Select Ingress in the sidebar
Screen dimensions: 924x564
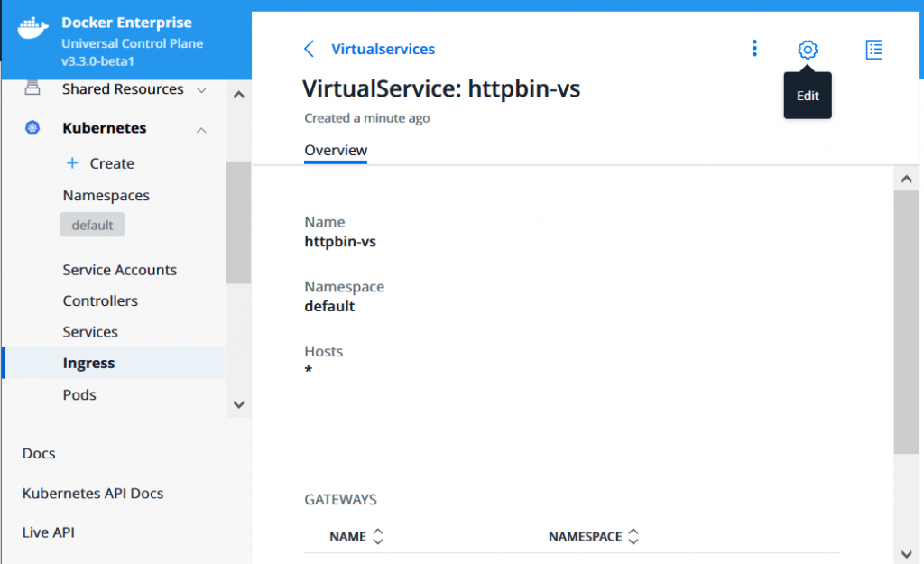pos(114,363)
